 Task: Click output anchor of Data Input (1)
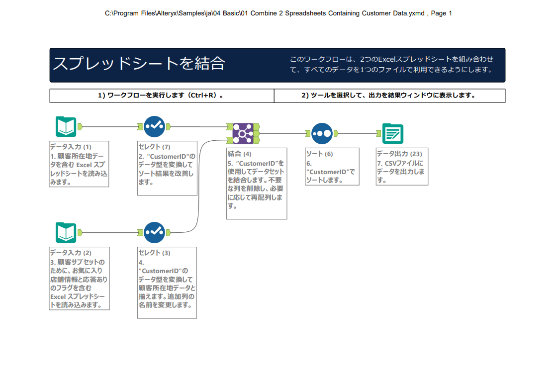(x=80, y=126)
